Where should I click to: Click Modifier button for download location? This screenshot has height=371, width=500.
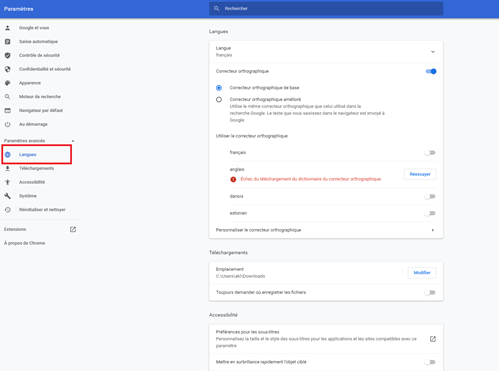[422, 273]
